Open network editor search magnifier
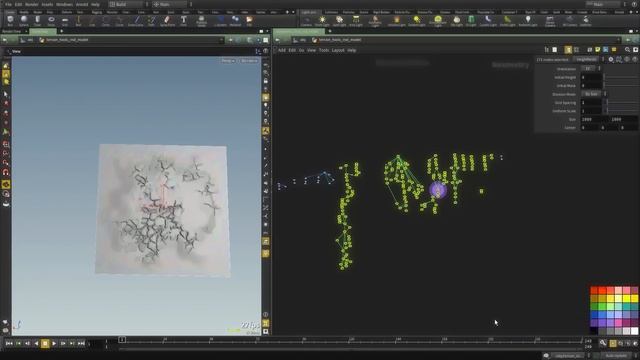The width and height of the screenshot is (640, 360). click(x=628, y=50)
